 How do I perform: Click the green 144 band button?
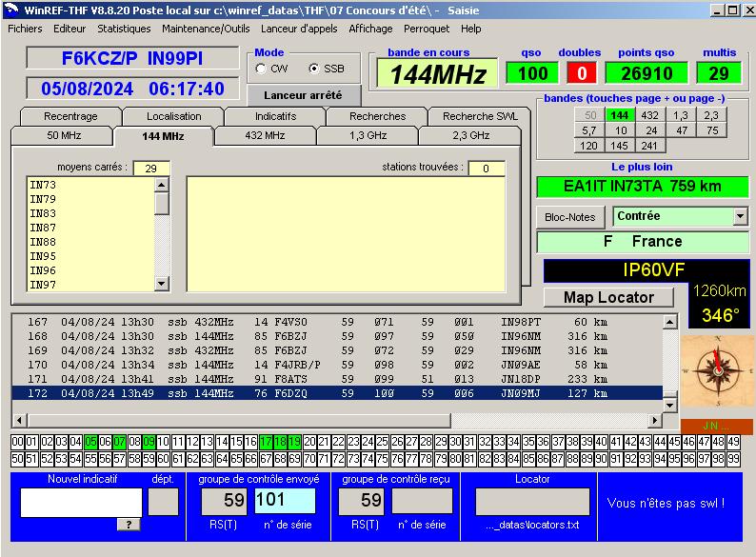coord(619,115)
